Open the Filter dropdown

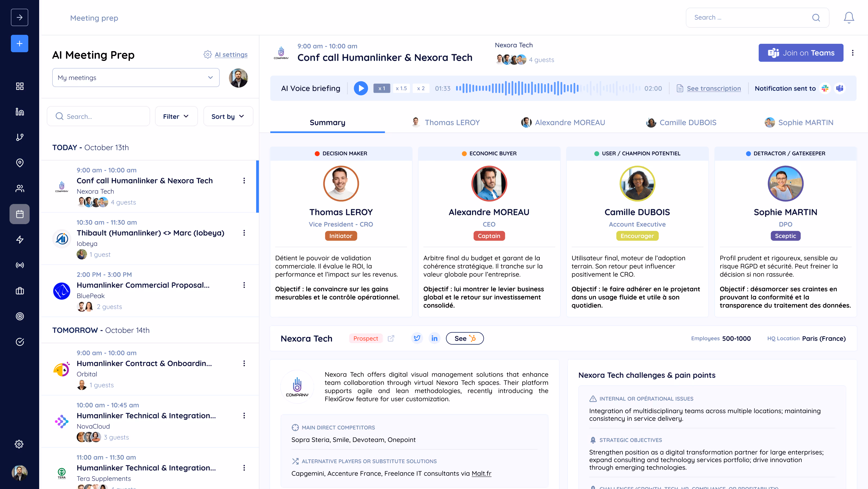(x=176, y=116)
